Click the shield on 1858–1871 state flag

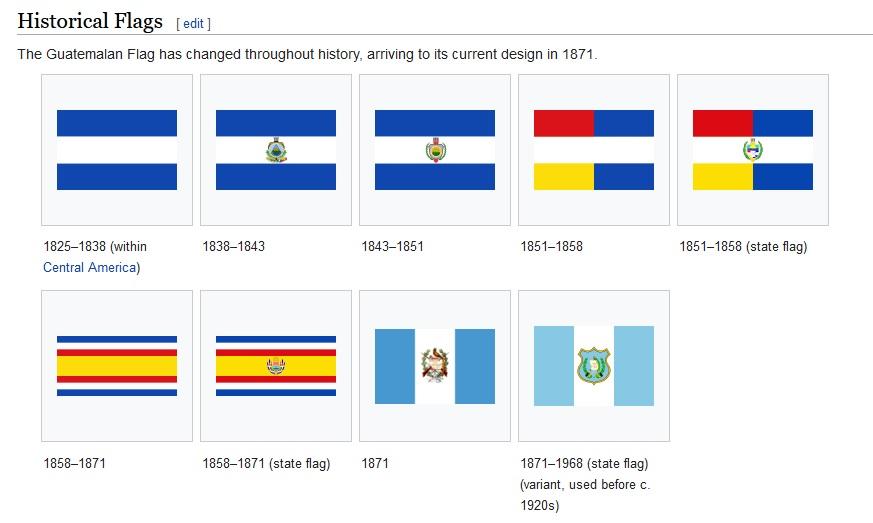pyautogui.click(x=276, y=366)
